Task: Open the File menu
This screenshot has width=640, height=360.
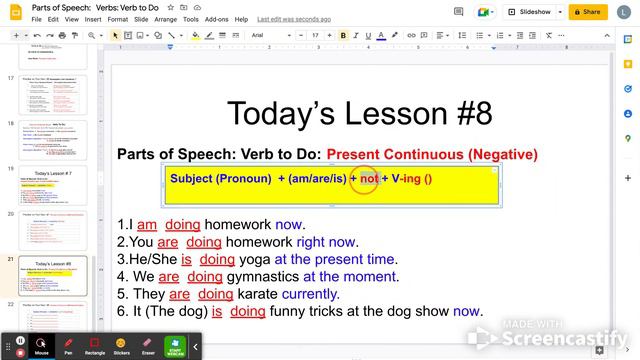Action: (36, 19)
